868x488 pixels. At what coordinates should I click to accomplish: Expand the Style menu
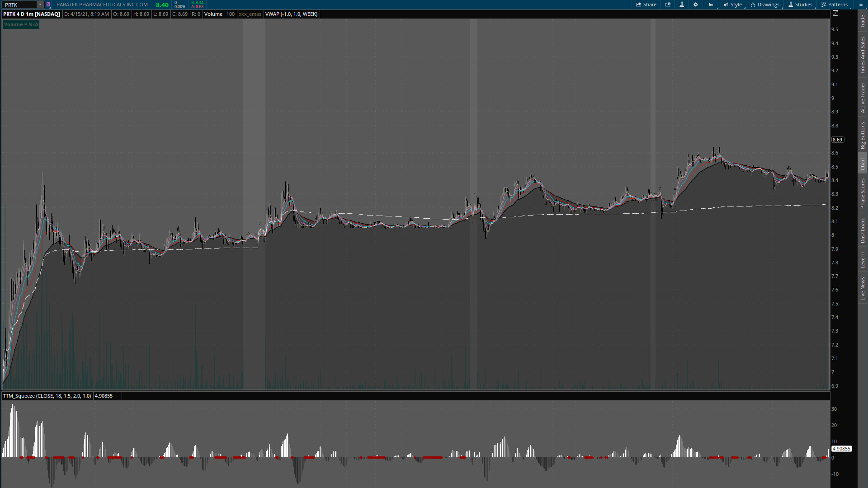(733, 5)
